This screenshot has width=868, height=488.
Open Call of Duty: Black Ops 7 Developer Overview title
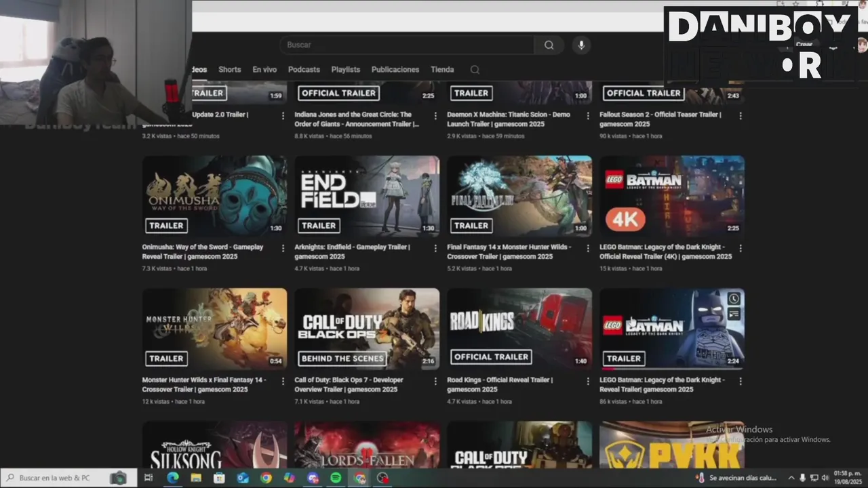349,384
